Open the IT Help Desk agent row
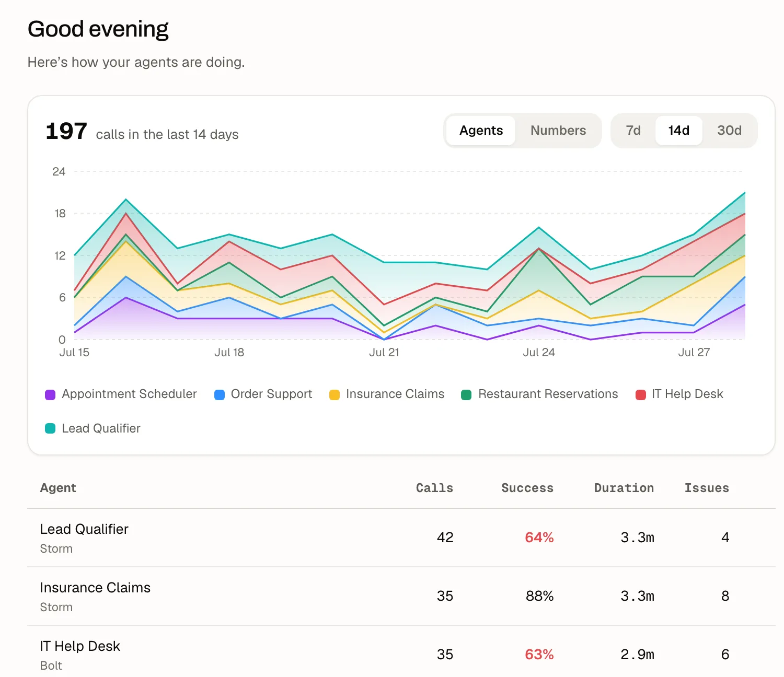The image size is (784, 677). (401, 652)
